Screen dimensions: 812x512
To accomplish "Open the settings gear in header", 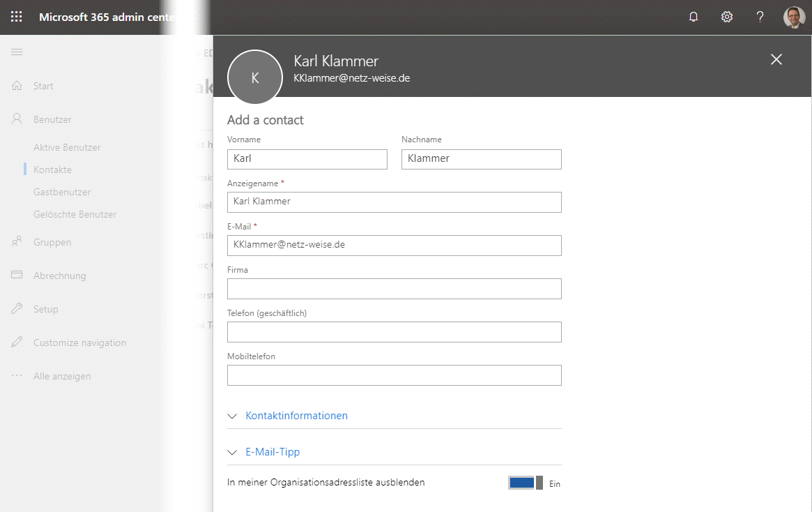I will 726,17.
